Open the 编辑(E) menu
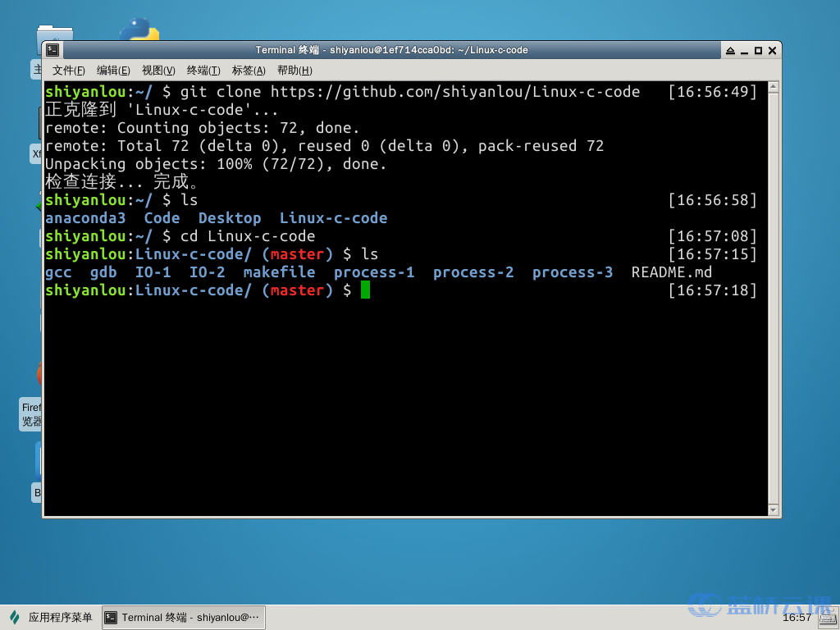The height and width of the screenshot is (630, 840). (113, 71)
